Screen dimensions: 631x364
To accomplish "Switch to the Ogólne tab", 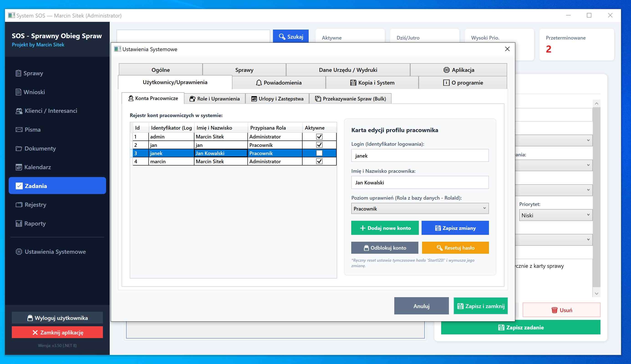I will point(161,70).
